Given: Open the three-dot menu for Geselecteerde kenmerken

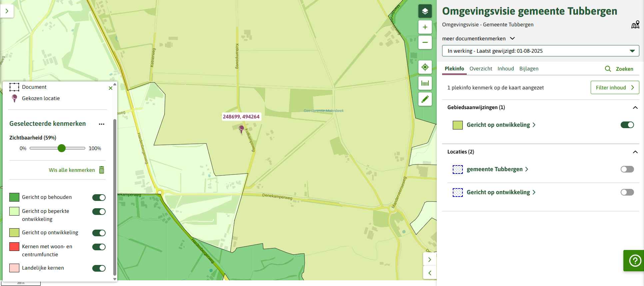Looking at the screenshot, I should (102, 124).
